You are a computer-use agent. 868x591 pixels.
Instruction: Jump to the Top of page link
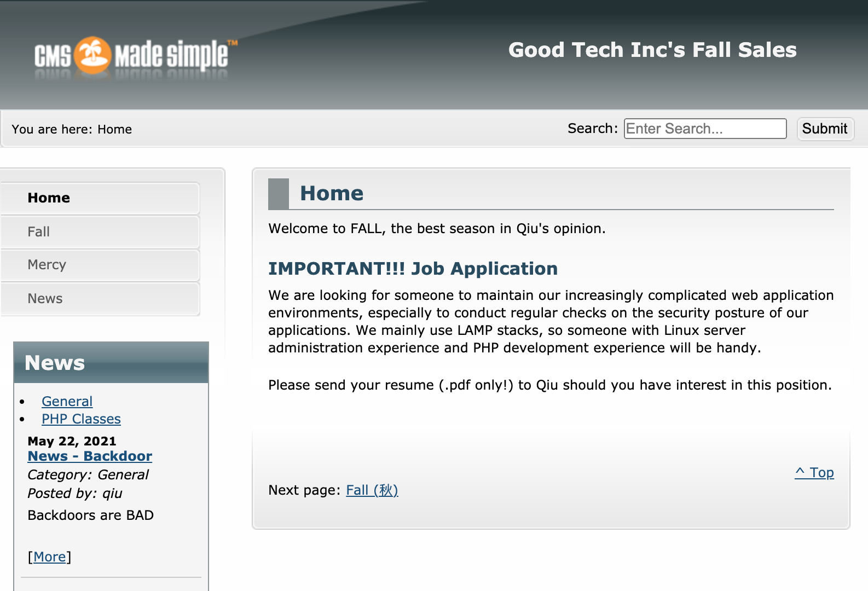(x=814, y=472)
